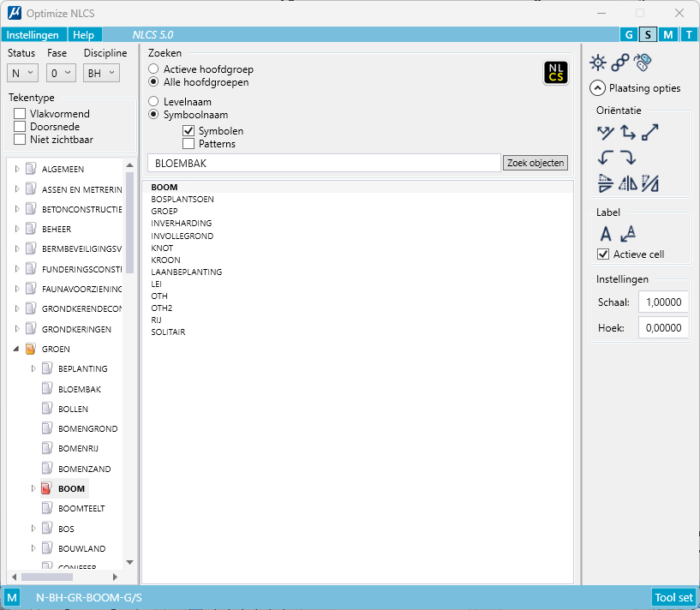
Task: Open the Discipline dropdown showing BH
Action: coord(101,73)
